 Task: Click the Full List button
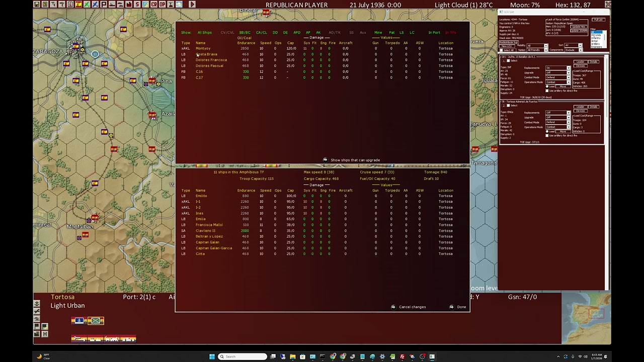coord(598,20)
